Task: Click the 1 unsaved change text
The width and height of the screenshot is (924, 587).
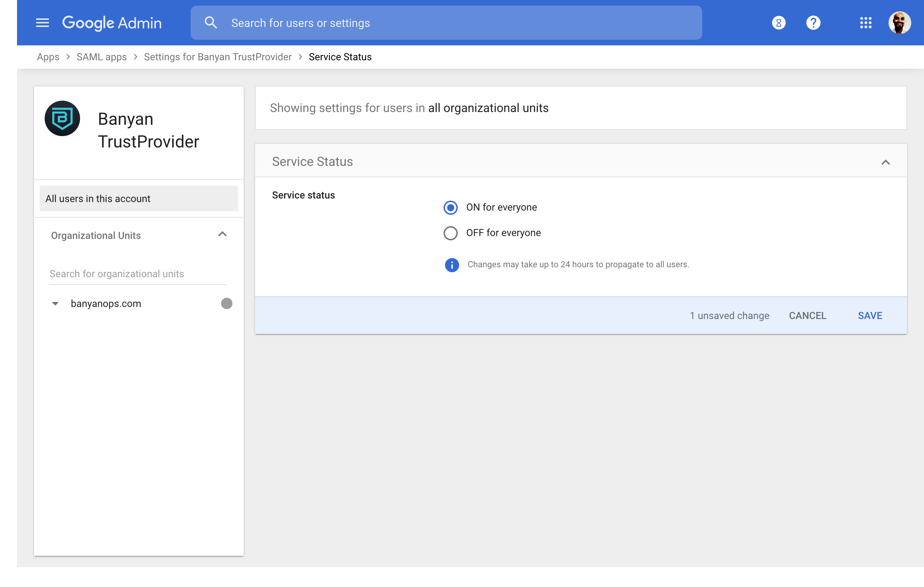Action: 729,315
